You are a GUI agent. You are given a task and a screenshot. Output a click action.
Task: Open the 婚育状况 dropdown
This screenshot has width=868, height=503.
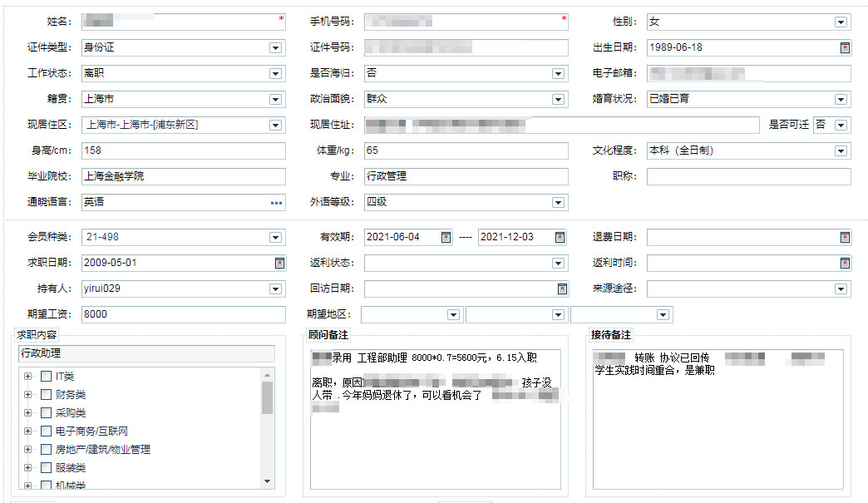click(841, 99)
